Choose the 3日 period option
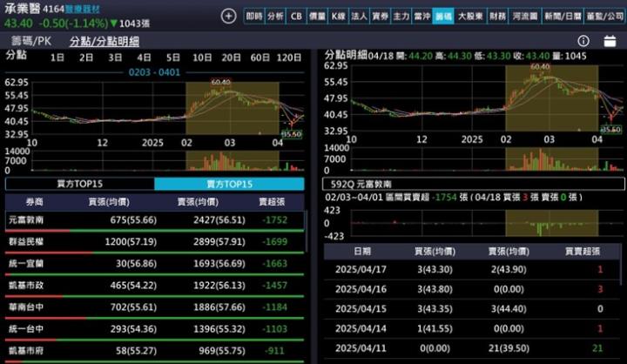The width and height of the screenshot is (627, 364). click(115, 57)
